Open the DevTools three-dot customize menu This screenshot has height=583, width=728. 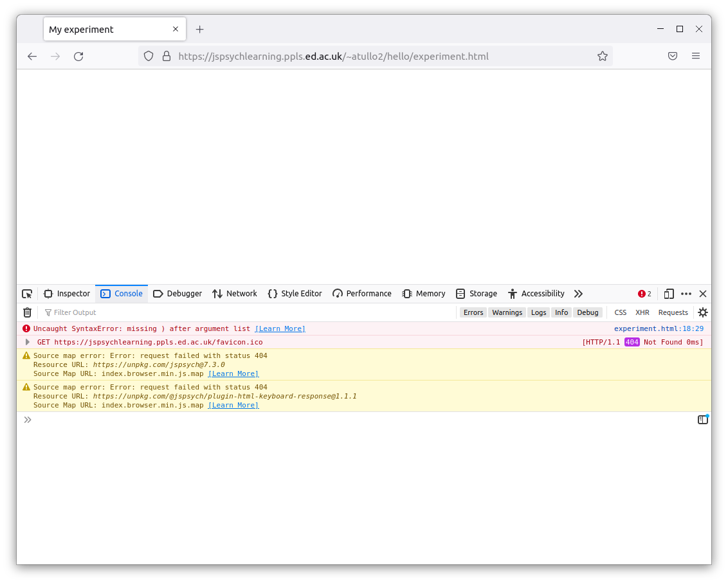(686, 294)
